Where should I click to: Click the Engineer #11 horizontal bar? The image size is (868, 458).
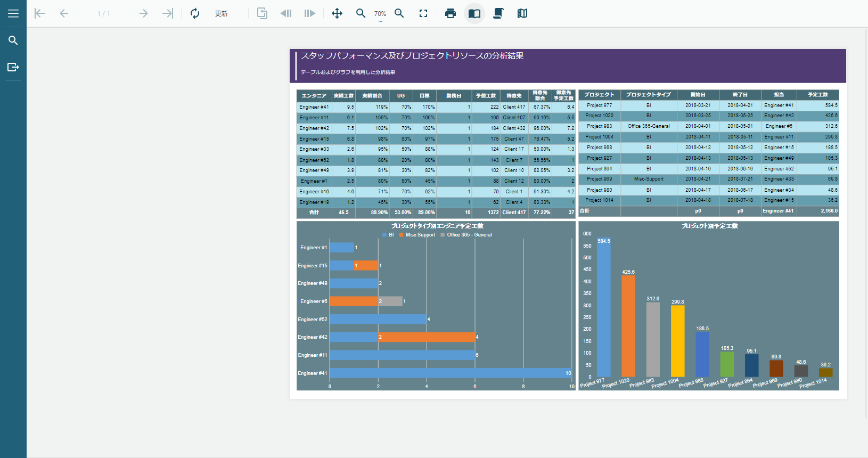(x=402, y=355)
